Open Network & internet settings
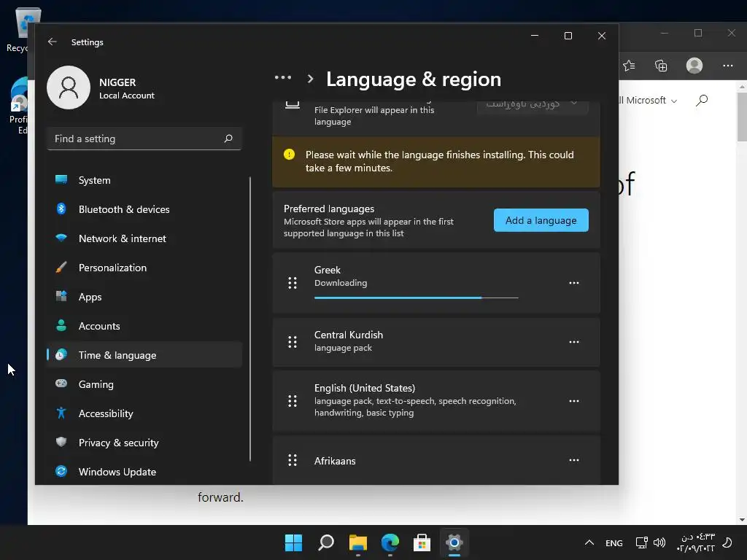This screenshot has height=560, width=747. tap(144, 238)
